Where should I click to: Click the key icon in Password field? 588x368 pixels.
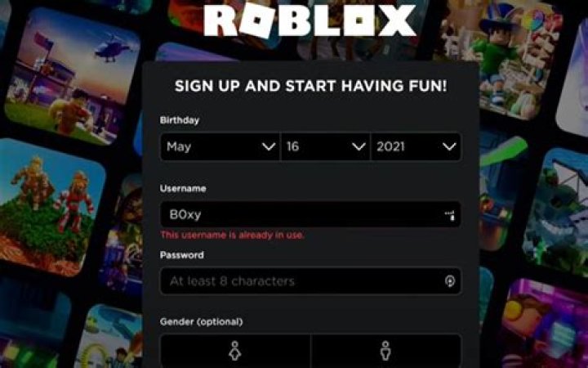coord(450,280)
